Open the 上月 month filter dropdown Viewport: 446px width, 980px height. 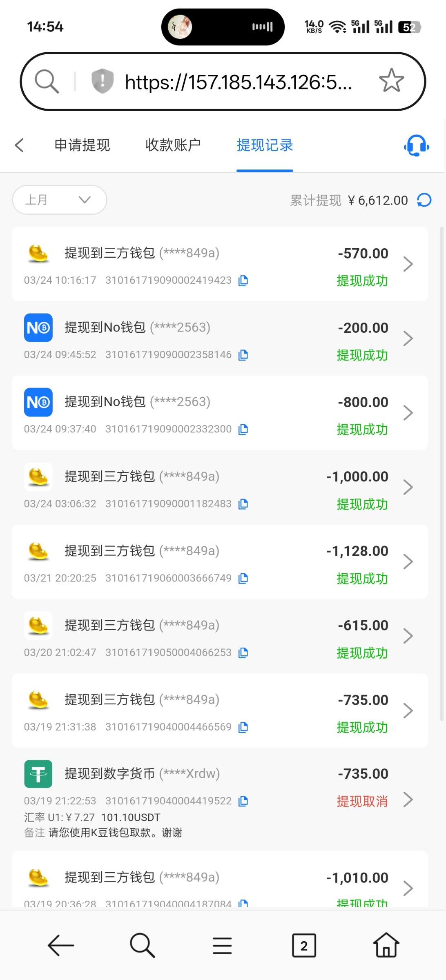(x=60, y=200)
